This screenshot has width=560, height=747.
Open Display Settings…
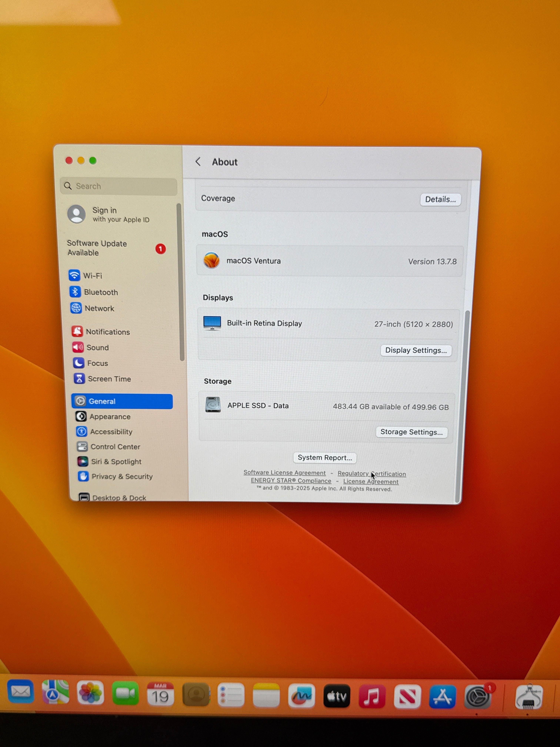coord(416,350)
